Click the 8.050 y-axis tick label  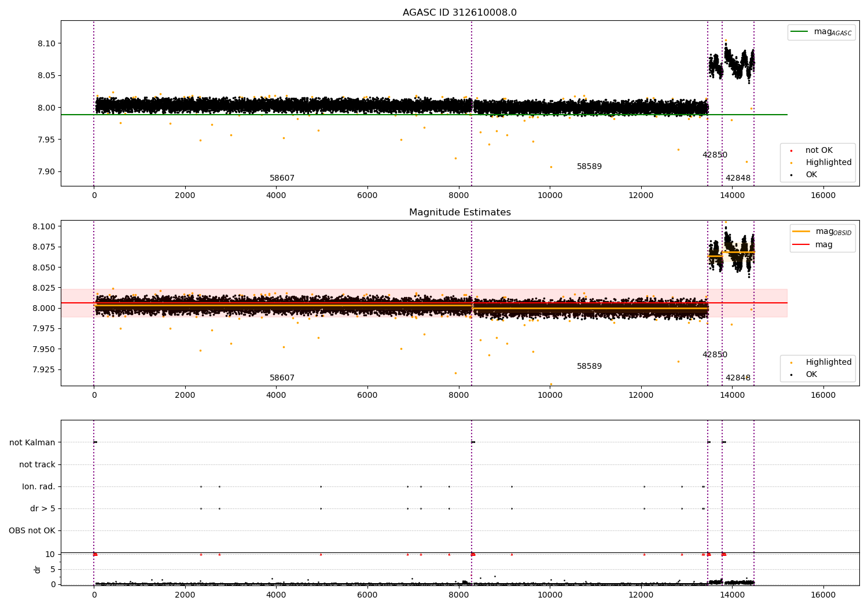(44, 268)
